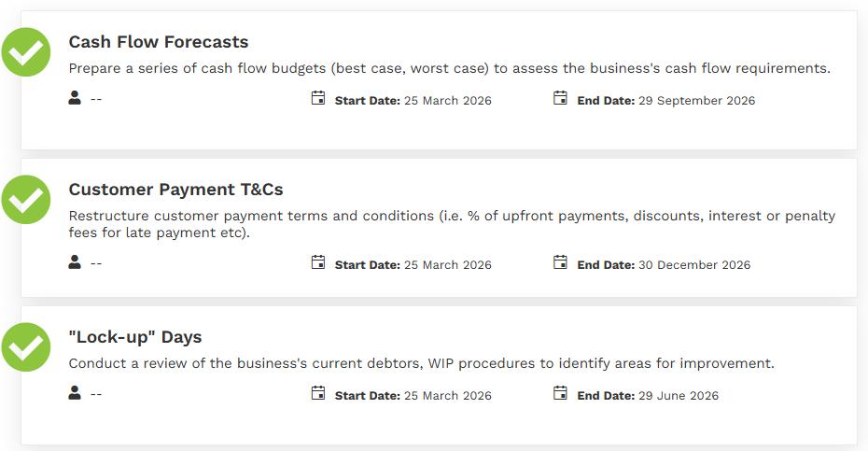Image resolution: width=868 pixels, height=451 pixels.
Task: Open the Start Date calendar icon for Customer Payment T&Cs
Action: coord(318,262)
